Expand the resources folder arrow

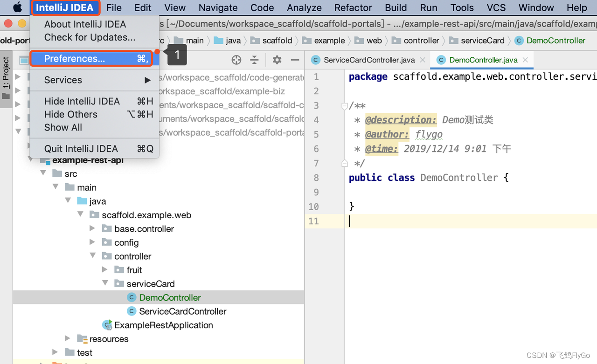(x=68, y=338)
